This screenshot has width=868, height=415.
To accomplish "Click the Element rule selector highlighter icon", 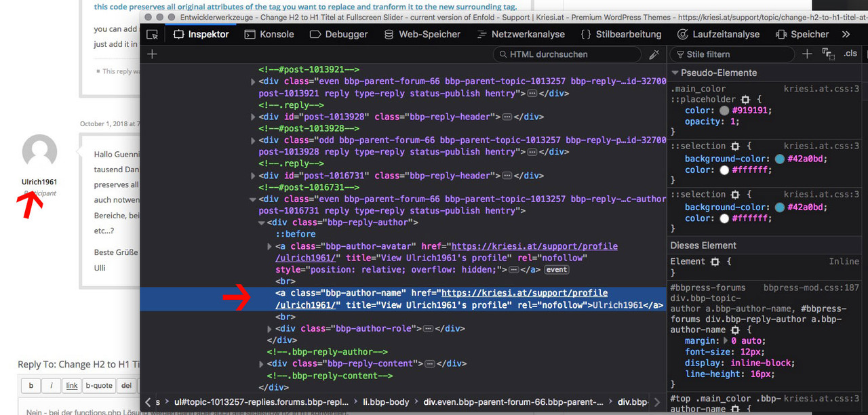I will pyautogui.click(x=715, y=262).
